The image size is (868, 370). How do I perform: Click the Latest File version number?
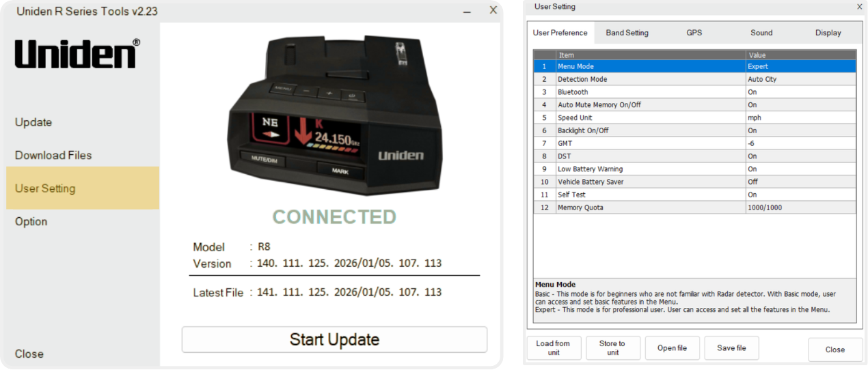[x=349, y=292]
